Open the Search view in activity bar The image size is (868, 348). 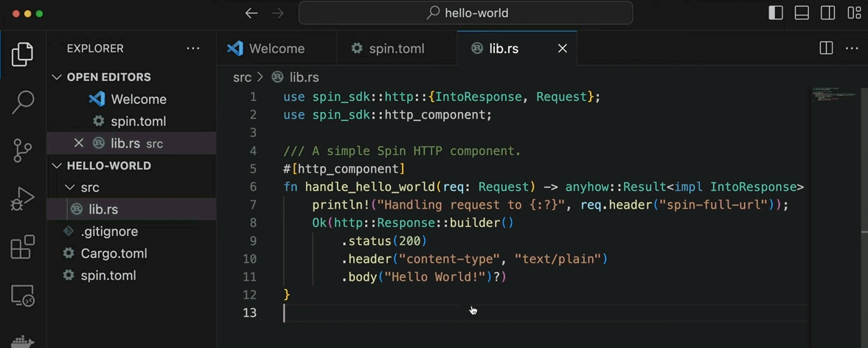(x=23, y=102)
